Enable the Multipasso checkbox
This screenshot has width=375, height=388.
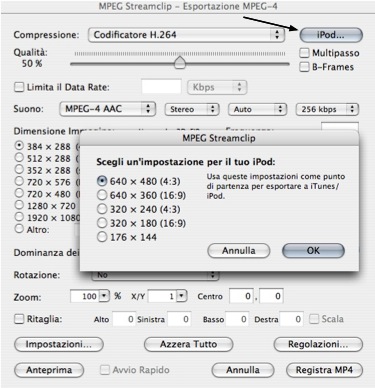tap(304, 53)
